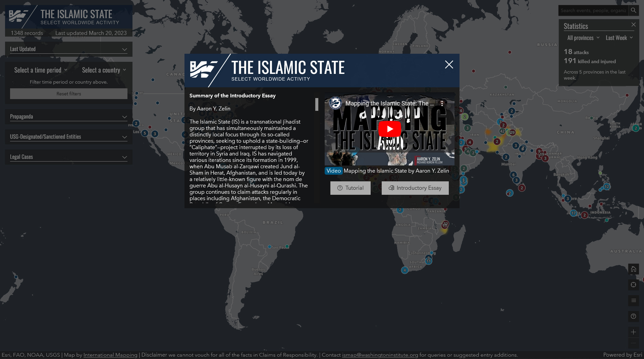The width and height of the screenshot is (644, 359).
Task: Click 'Summary of the Introductory Essay' heading
Action: click(232, 96)
